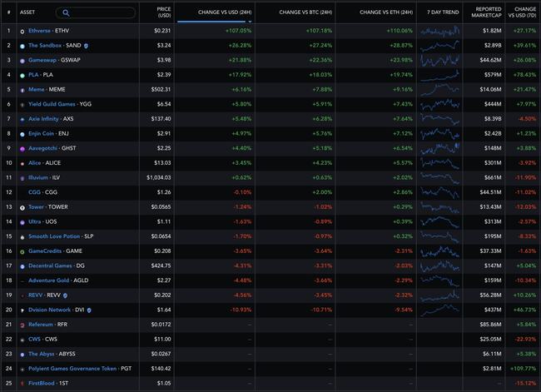Open the Yield Guild Games link

click(x=52, y=104)
